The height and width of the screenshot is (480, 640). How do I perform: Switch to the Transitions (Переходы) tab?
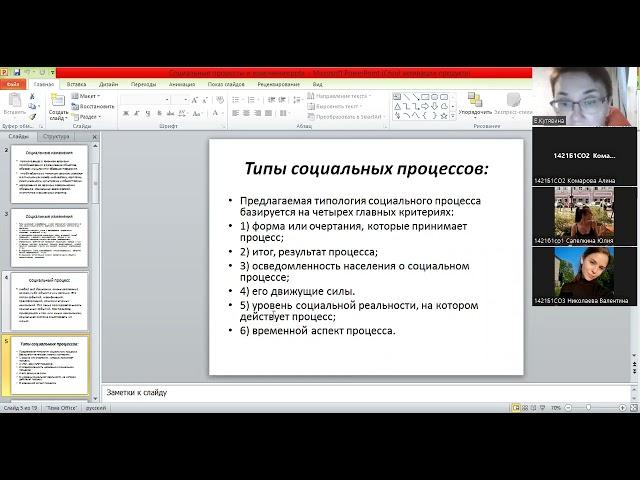(x=143, y=84)
